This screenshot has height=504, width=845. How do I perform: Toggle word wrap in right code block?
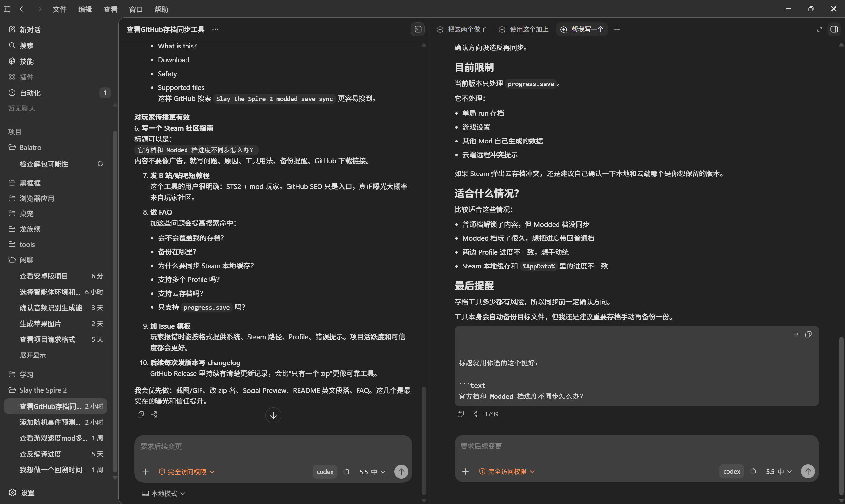point(796,334)
